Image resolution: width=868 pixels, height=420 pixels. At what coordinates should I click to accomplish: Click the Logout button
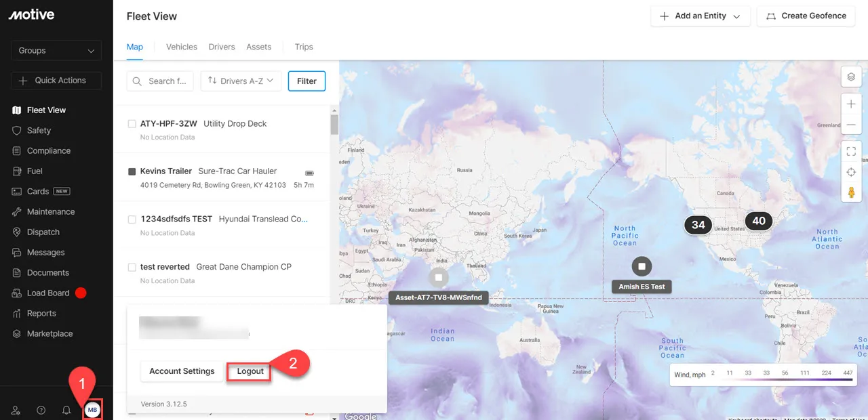[x=249, y=371]
